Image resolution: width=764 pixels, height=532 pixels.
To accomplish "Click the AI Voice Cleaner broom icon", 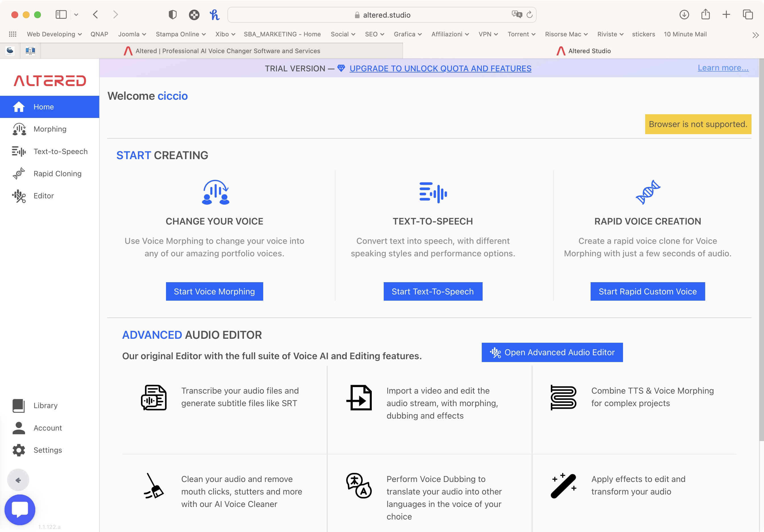I will click(x=153, y=486).
